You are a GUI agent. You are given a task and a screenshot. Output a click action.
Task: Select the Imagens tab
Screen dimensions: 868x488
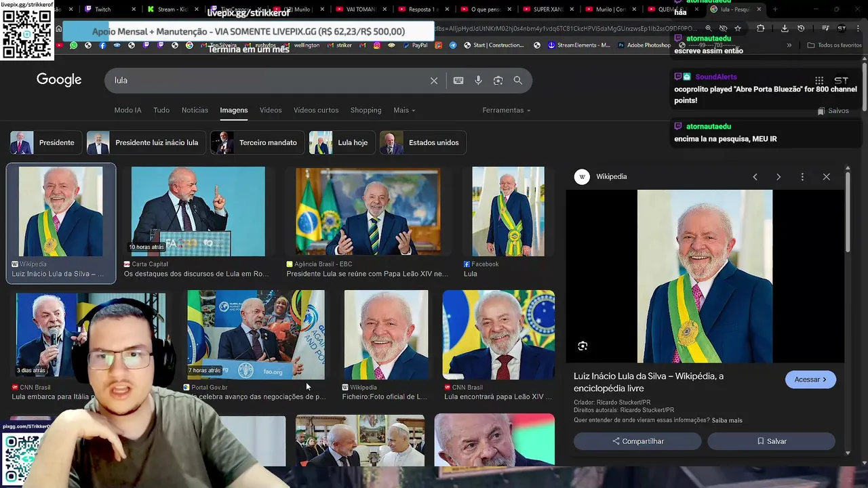point(234,110)
